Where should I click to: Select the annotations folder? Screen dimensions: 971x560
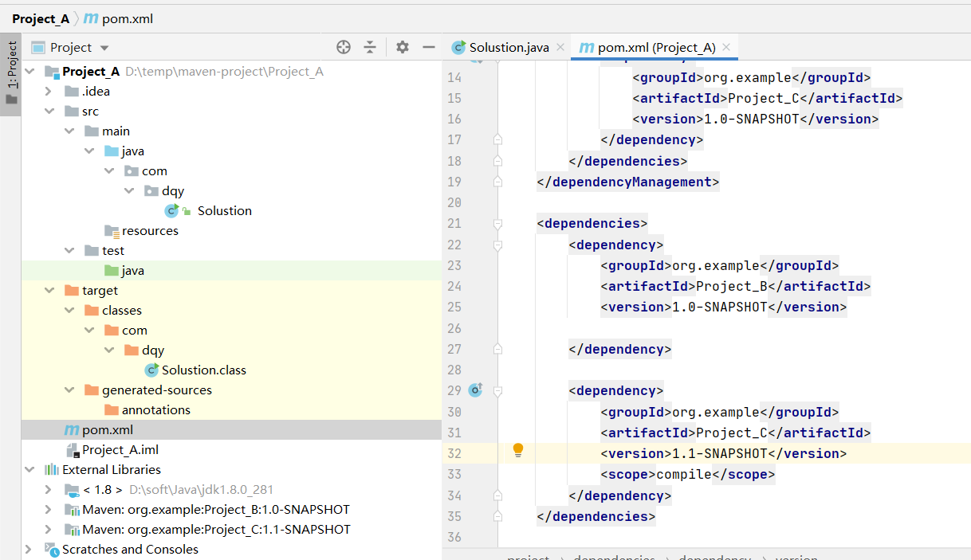tap(155, 409)
